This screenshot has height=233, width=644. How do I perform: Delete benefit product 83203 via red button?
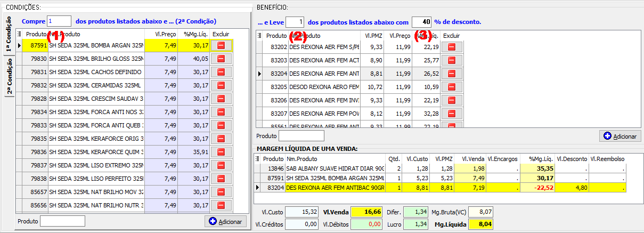(x=452, y=60)
